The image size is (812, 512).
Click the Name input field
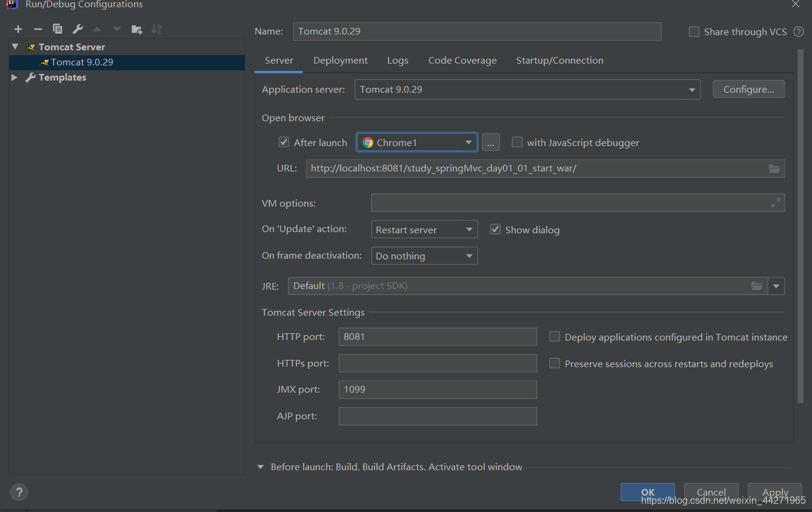[x=477, y=32]
